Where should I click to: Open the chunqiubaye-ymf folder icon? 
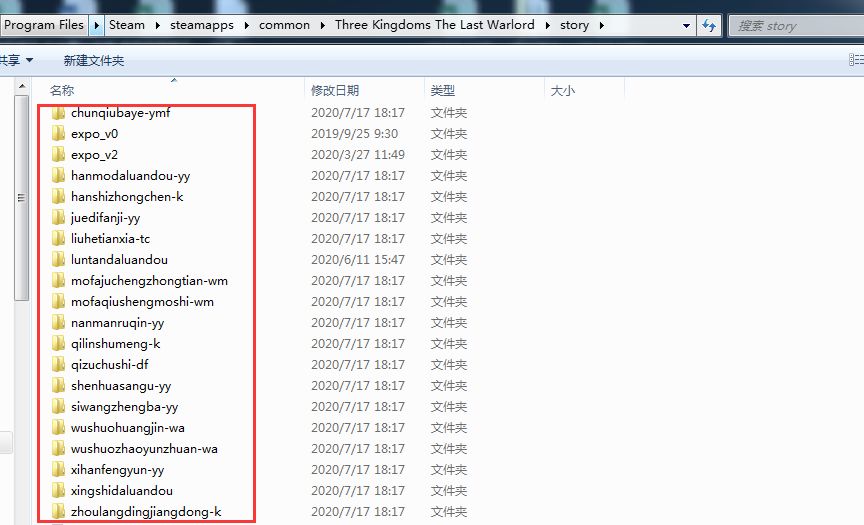tap(58, 113)
